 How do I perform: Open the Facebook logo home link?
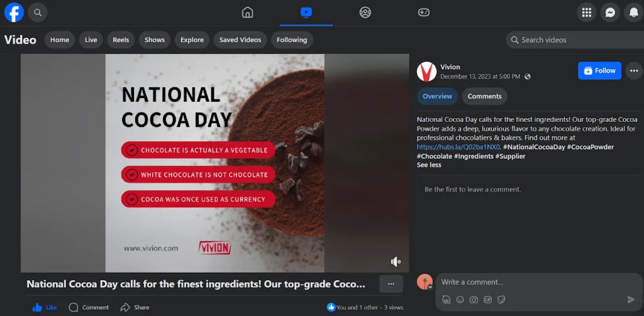click(14, 13)
